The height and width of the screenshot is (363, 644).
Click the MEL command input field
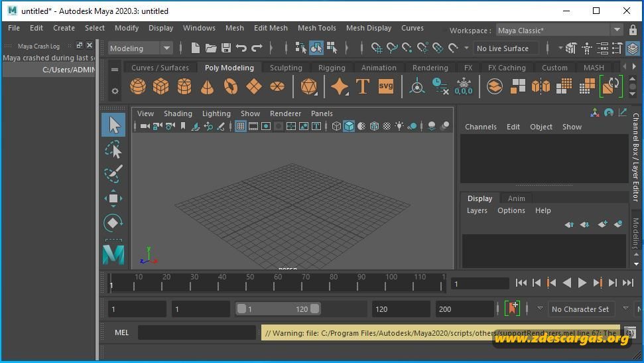(x=197, y=332)
